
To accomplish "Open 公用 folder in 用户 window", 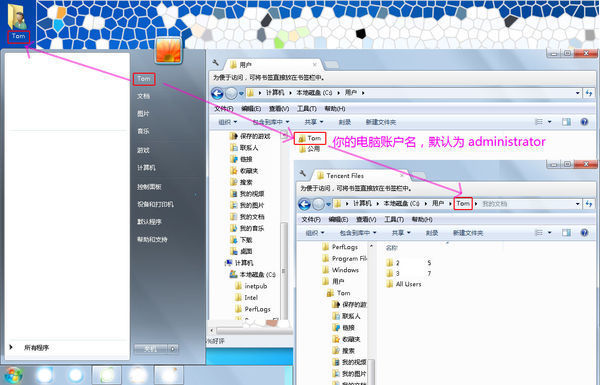I will pos(310,149).
